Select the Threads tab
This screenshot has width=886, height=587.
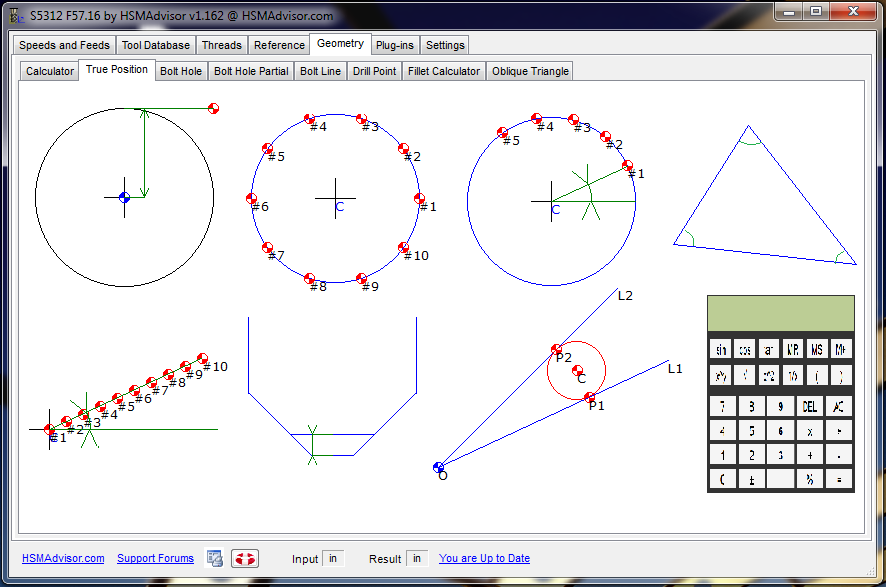point(221,44)
